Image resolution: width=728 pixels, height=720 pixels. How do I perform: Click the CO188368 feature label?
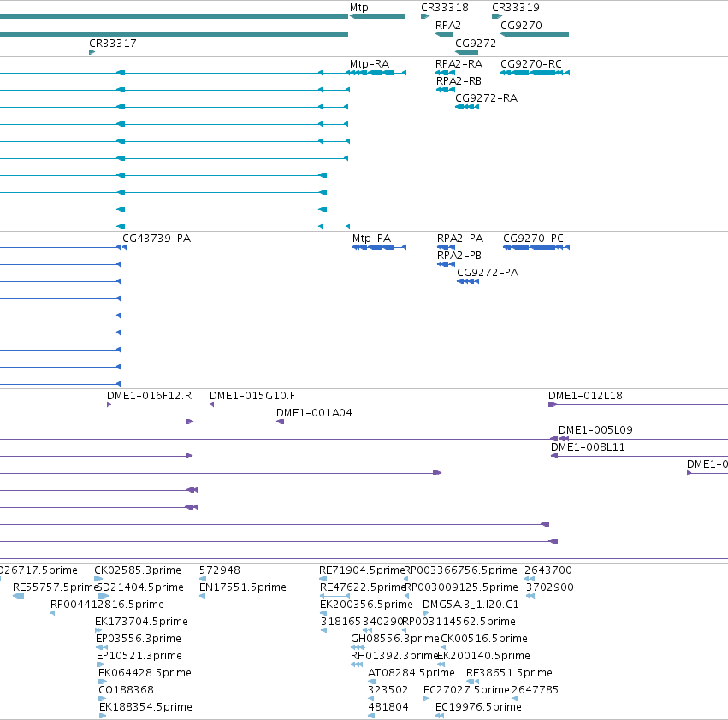click(x=126, y=690)
